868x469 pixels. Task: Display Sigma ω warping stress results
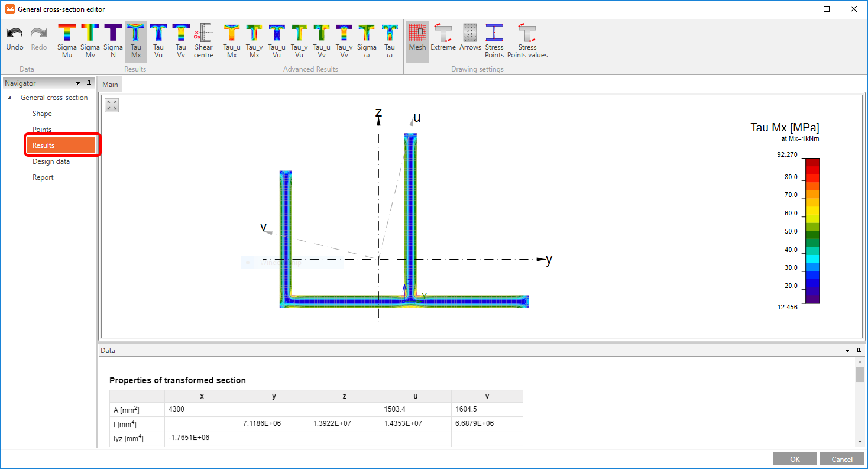click(367, 41)
